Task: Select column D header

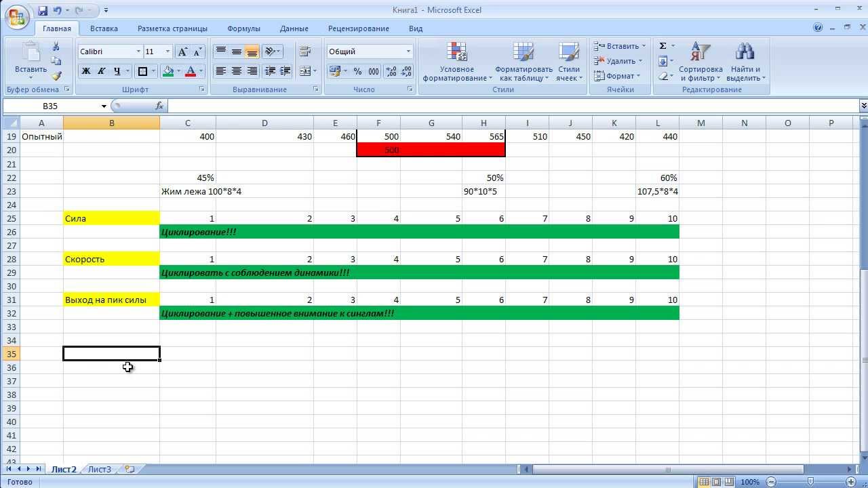Action: click(264, 123)
